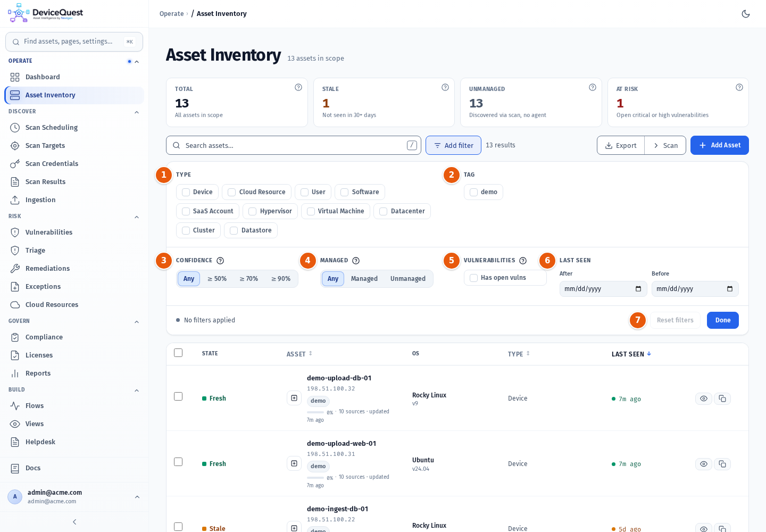766x532 pixels.
Task: Click the After date field
Action: click(603, 289)
